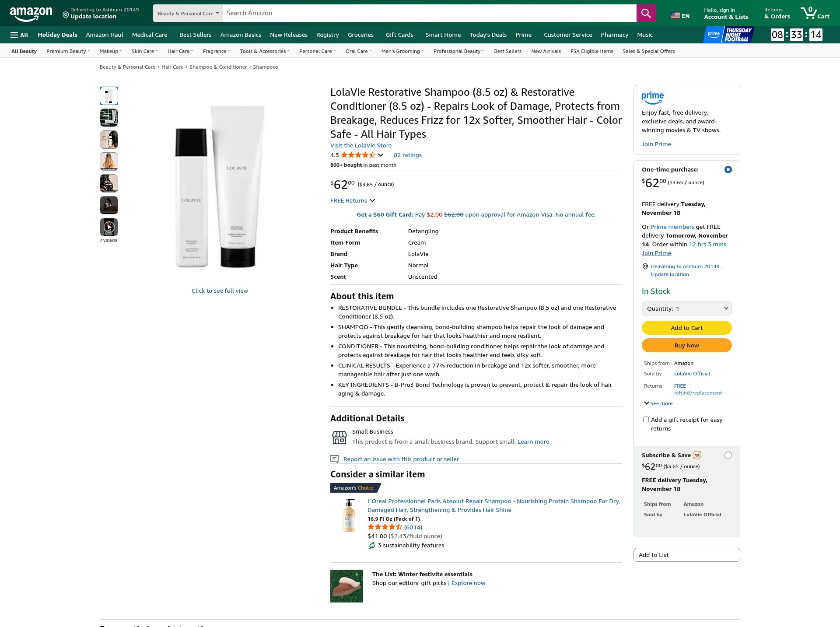Expand the Beauty & Personal Care search category
Screen dimensions: 840x627
188,13
